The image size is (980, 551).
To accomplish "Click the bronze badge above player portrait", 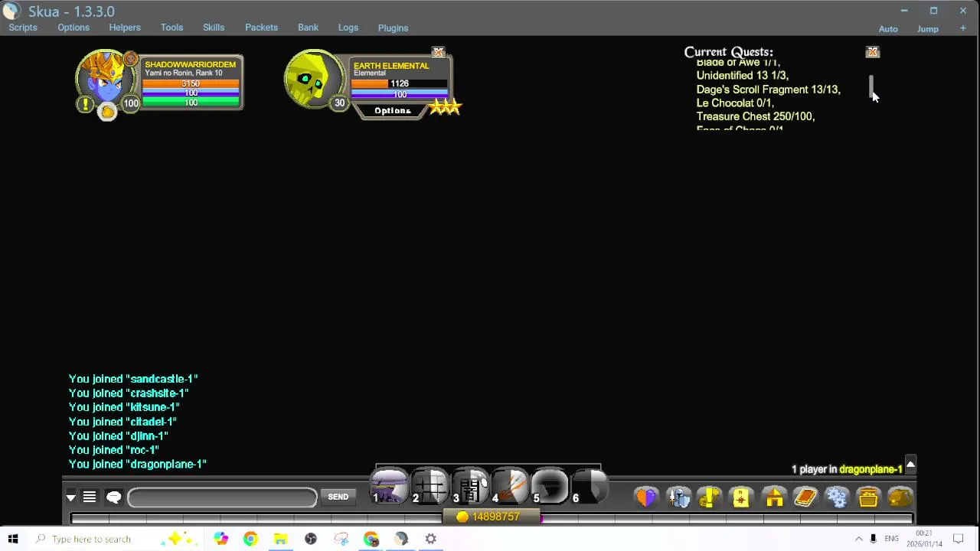I will pos(130,59).
